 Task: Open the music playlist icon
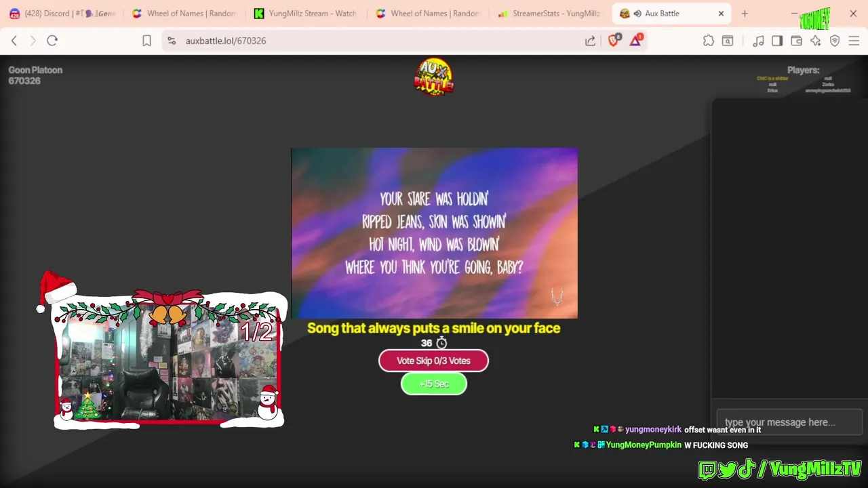pyautogui.click(x=758, y=41)
